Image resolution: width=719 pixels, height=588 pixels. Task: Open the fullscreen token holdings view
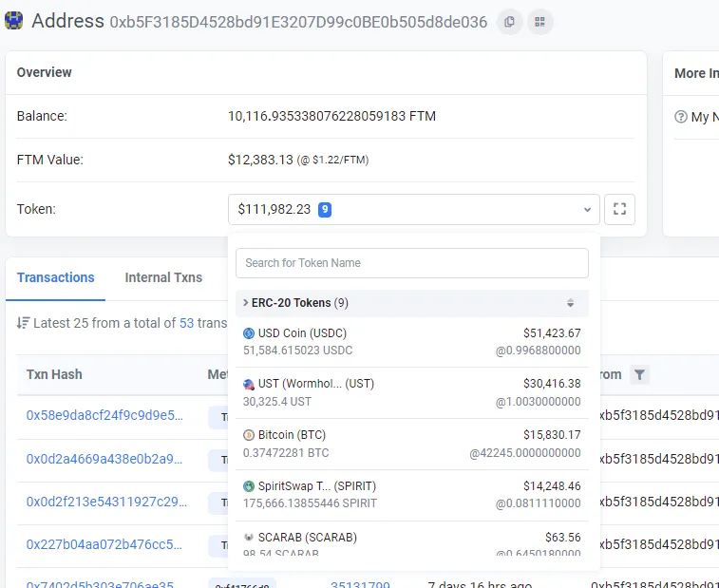pos(619,209)
